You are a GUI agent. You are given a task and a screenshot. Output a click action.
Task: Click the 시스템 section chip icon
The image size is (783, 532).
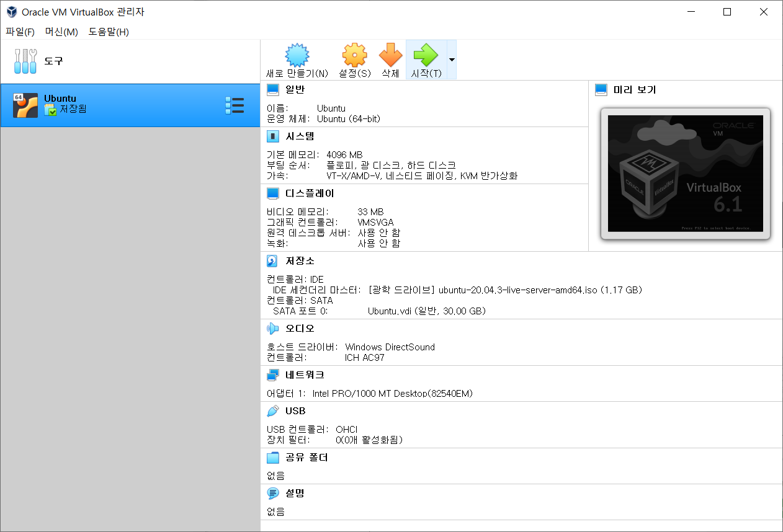[273, 136]
